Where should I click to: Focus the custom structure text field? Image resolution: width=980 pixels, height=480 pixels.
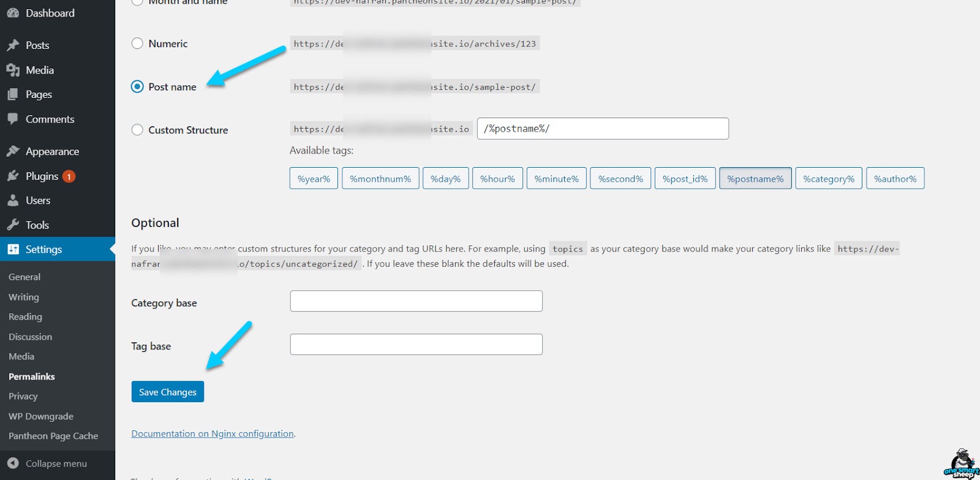click(x=603, y=129)
